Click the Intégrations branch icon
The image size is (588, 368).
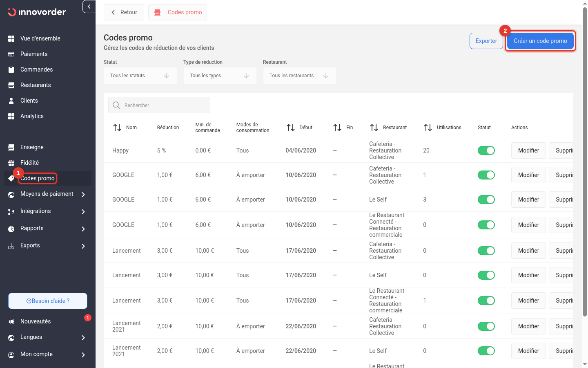[11, 211]
